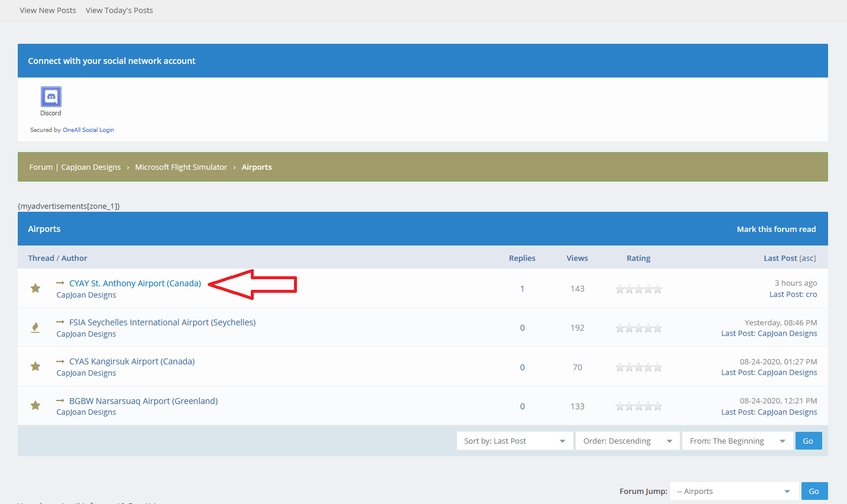This screenshot has width=847, height=504.
Task: Open the reply count of the CYAY thread
Action: pos(522,289)
